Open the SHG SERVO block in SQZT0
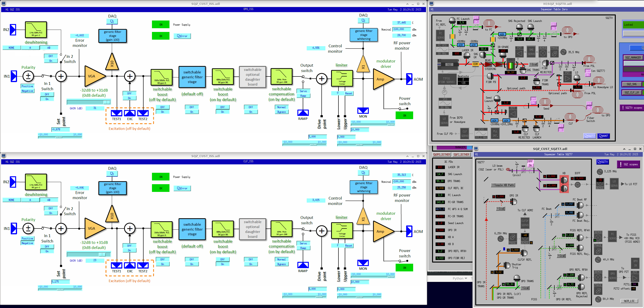644x308 pixels. point(531,52)
